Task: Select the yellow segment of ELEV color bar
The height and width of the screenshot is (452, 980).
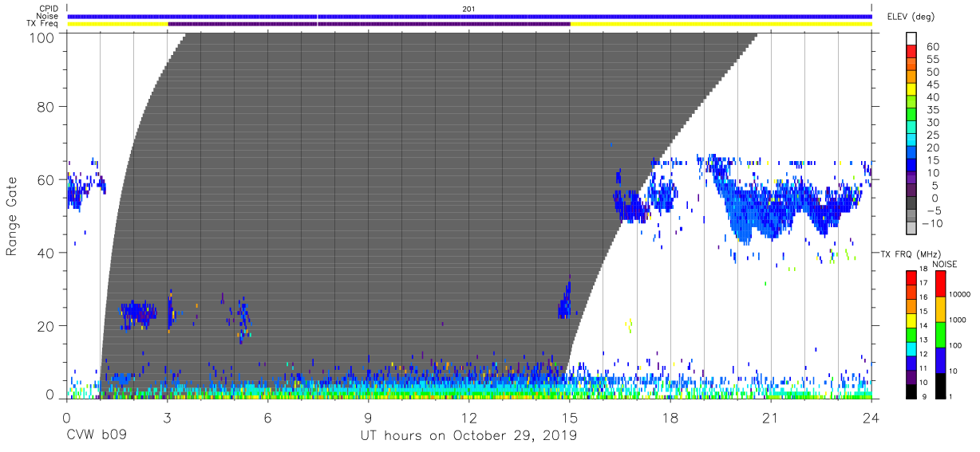Action: tap(913, 91)
